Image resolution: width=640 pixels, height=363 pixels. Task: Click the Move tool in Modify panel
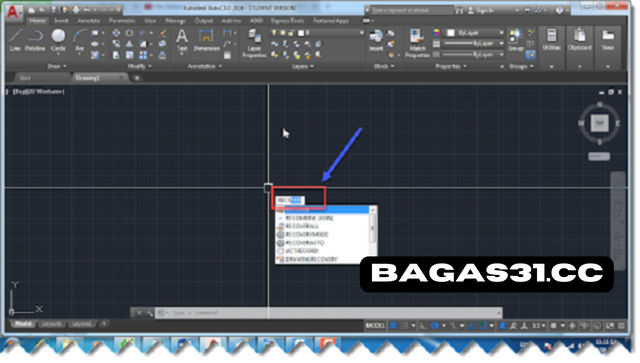[116, 33]
